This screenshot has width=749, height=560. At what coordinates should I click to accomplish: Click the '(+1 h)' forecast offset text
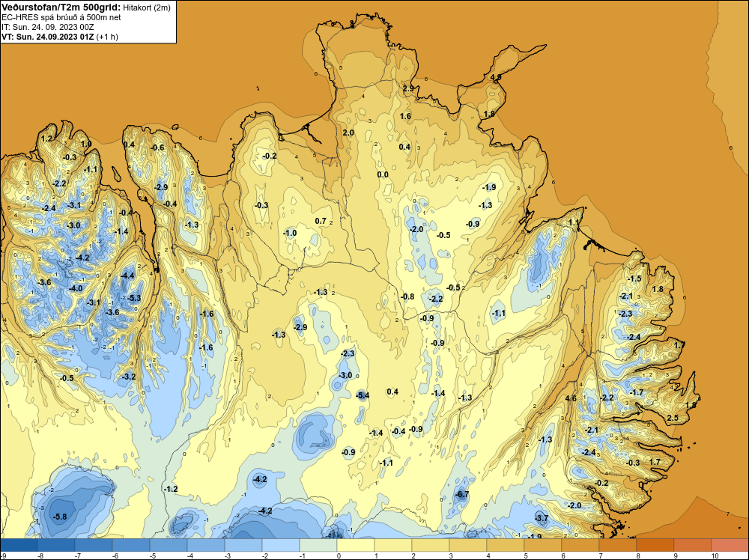click(x=107, y=37)
